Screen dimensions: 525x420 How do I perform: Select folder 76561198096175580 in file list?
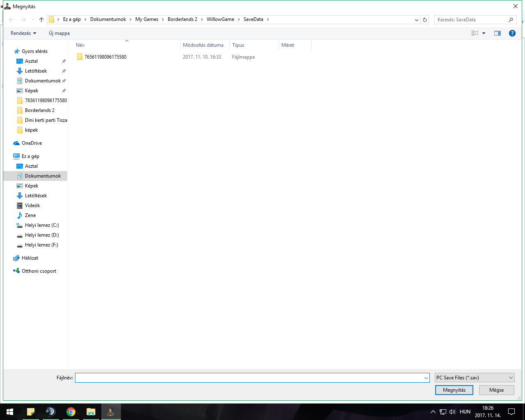tap(105, 57)
